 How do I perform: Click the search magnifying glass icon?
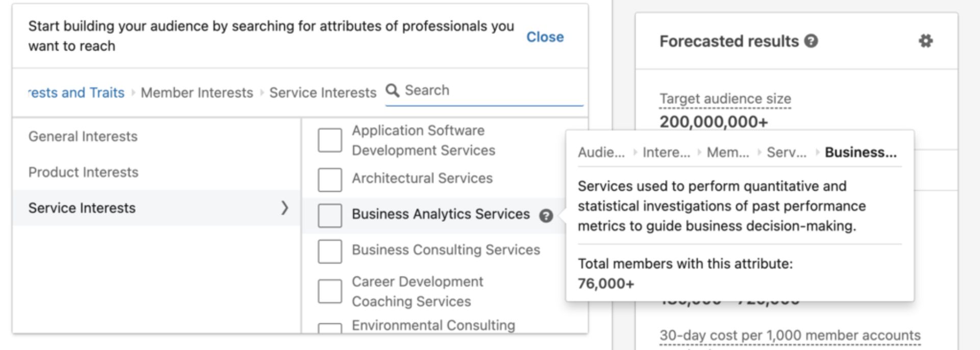tap(393, 90)
